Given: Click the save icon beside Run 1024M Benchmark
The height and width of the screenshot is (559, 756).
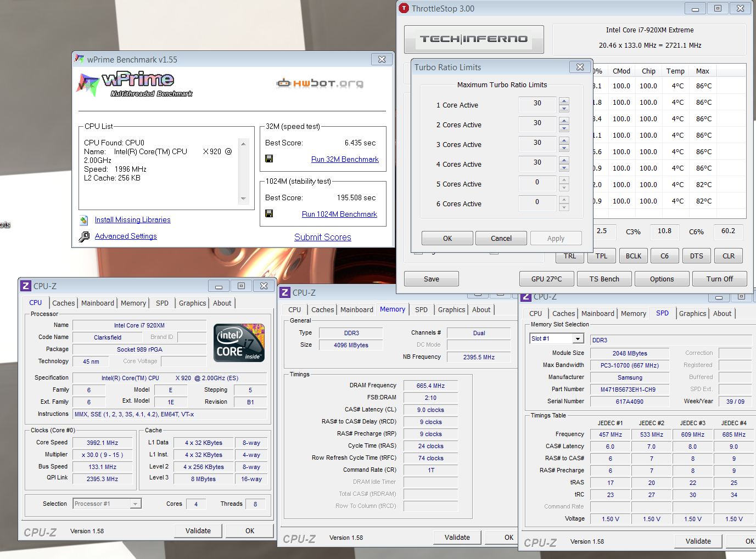Looking at the screenshot, I should pyautogui.click(x=269, y=213).
